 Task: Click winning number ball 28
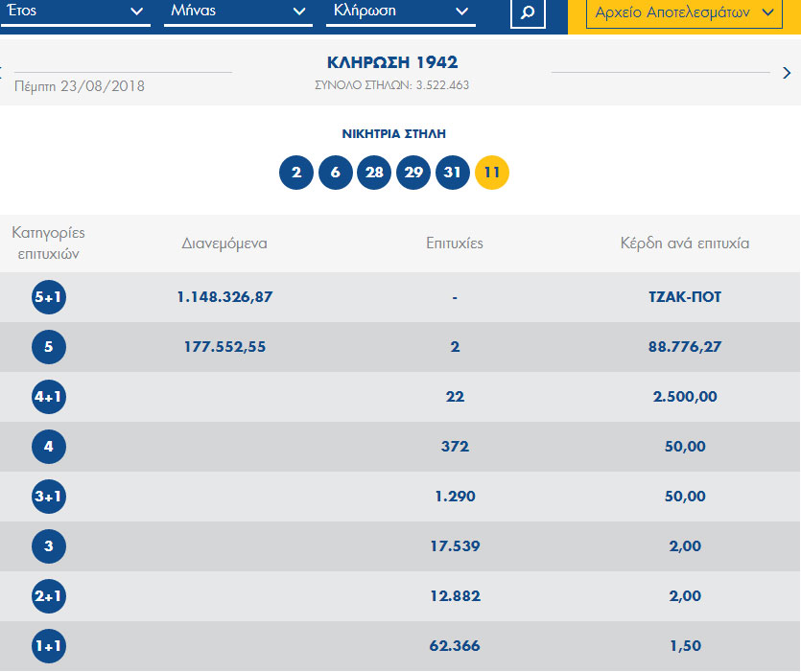coord(374,174)
